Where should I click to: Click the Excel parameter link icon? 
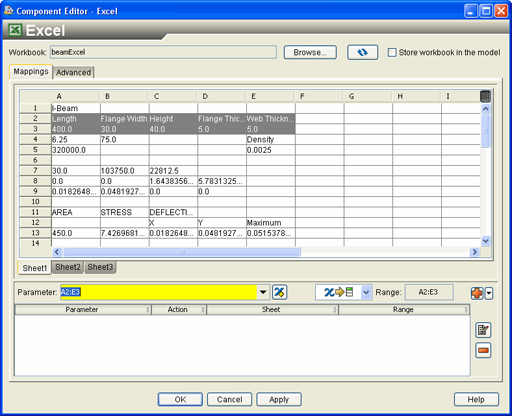pos(280,292)
